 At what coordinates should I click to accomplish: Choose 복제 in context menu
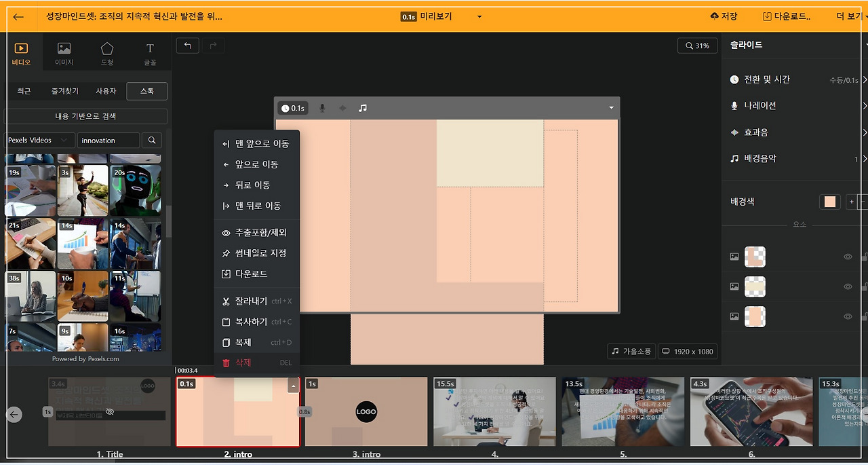[256, 342]
